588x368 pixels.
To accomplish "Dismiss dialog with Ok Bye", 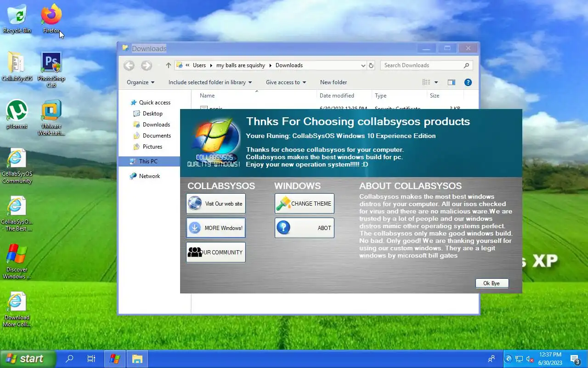I will click(492, 283).
